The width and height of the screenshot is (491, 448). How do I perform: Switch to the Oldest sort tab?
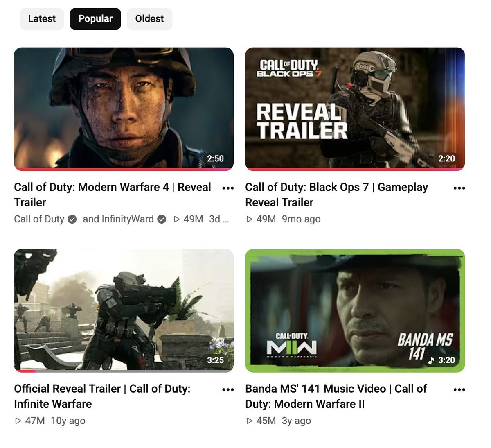[149, 19]
